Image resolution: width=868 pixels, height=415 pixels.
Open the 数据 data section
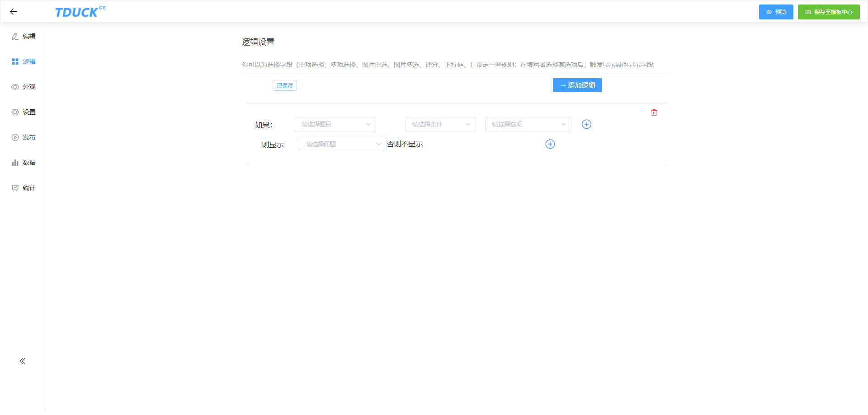coord(23,163)
